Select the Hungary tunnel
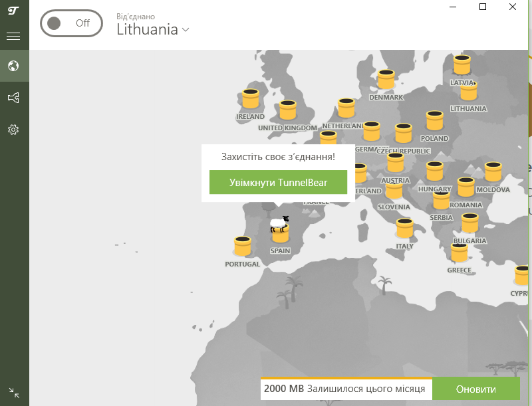The image size is (532, 406). point(435,171)
